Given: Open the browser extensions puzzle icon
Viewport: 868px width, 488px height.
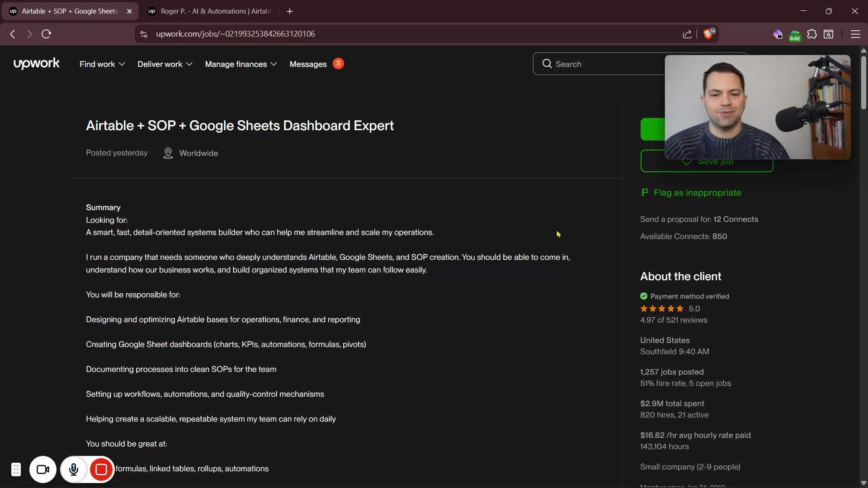Looking at the screenshot, I should click(812, 34).
